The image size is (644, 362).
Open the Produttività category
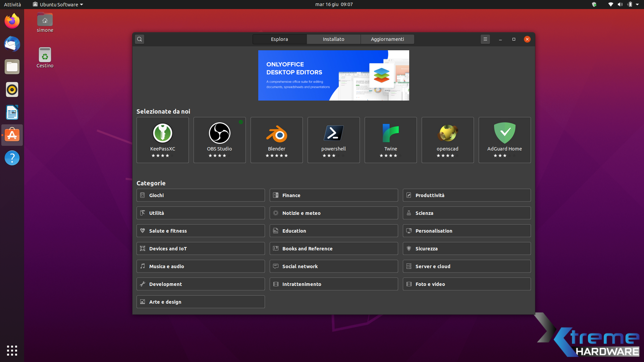(x=467, y=195)
